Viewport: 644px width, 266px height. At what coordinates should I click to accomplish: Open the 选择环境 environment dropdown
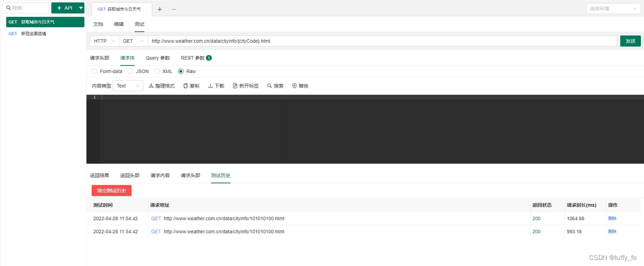[613, 9]
